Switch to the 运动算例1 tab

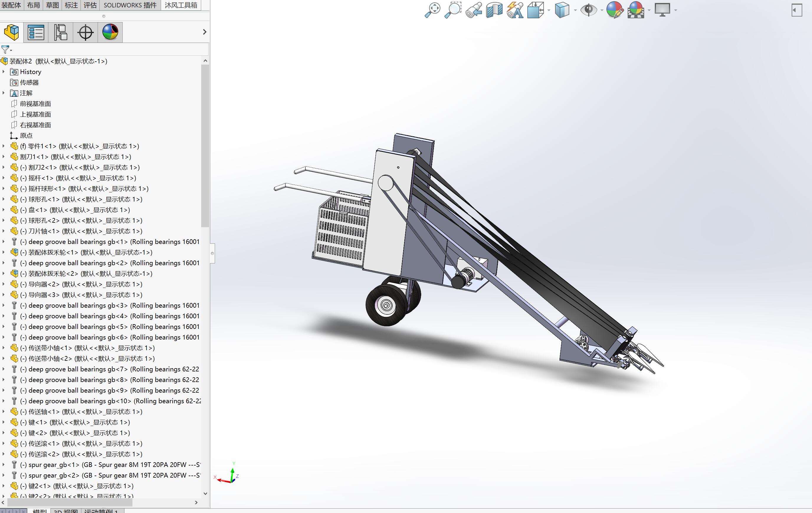point(101,511)
